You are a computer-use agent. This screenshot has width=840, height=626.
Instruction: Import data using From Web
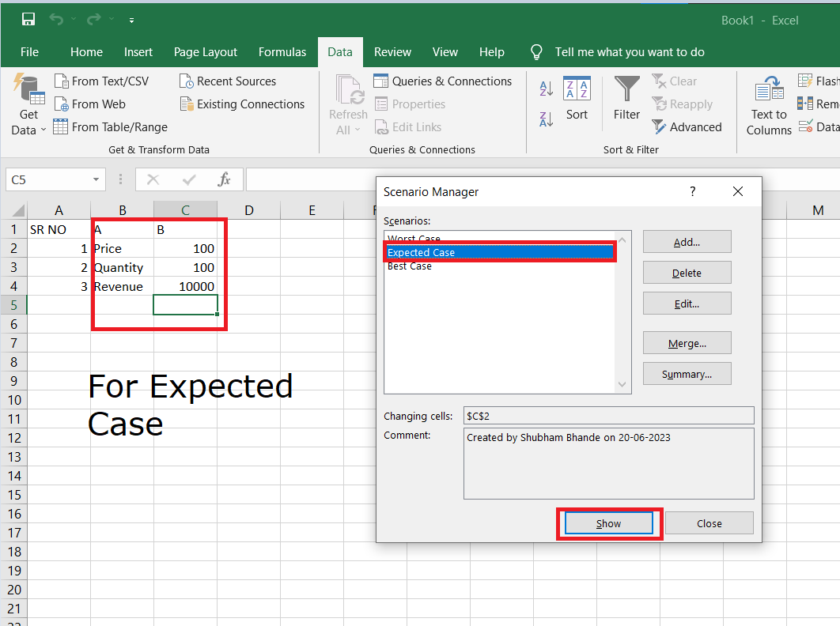(90, 104)
